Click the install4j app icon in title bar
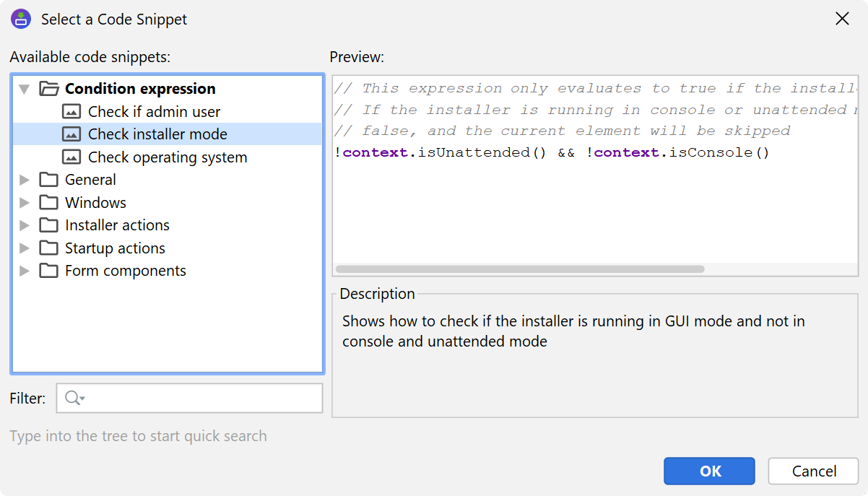The height and width of the screenshot is (496, 868). (x=20, y=19)
